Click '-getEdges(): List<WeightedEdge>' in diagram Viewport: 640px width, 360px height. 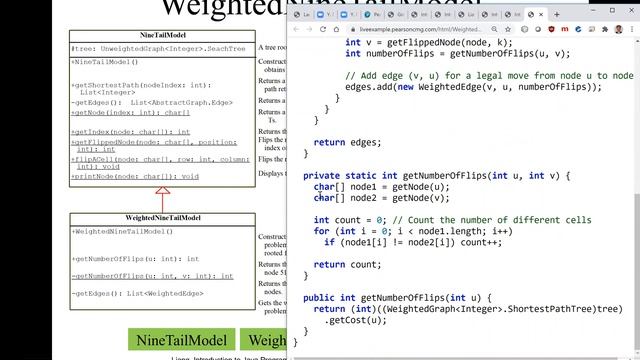[137, 293]
